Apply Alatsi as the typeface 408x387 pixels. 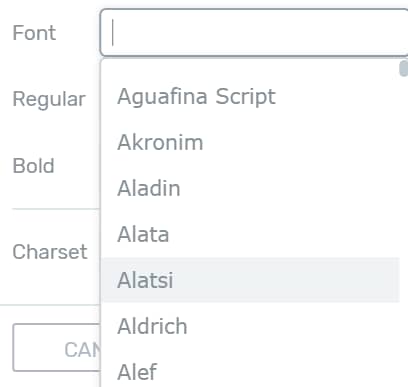coord(250,280)
